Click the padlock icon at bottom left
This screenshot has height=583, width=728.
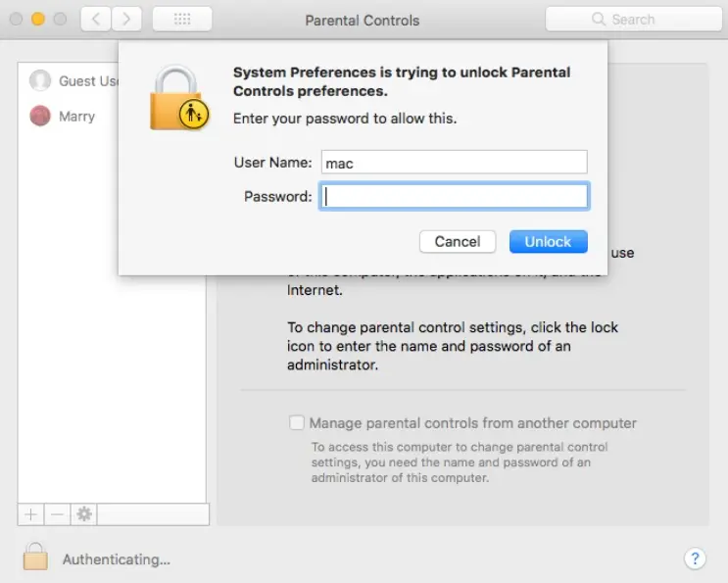[x=35, y=557]
